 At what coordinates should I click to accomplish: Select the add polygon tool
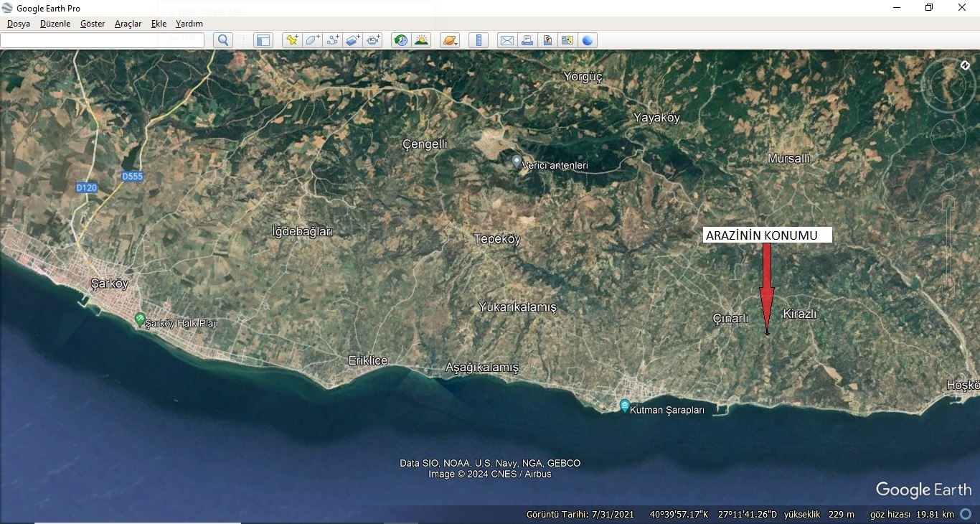[312, 40]
